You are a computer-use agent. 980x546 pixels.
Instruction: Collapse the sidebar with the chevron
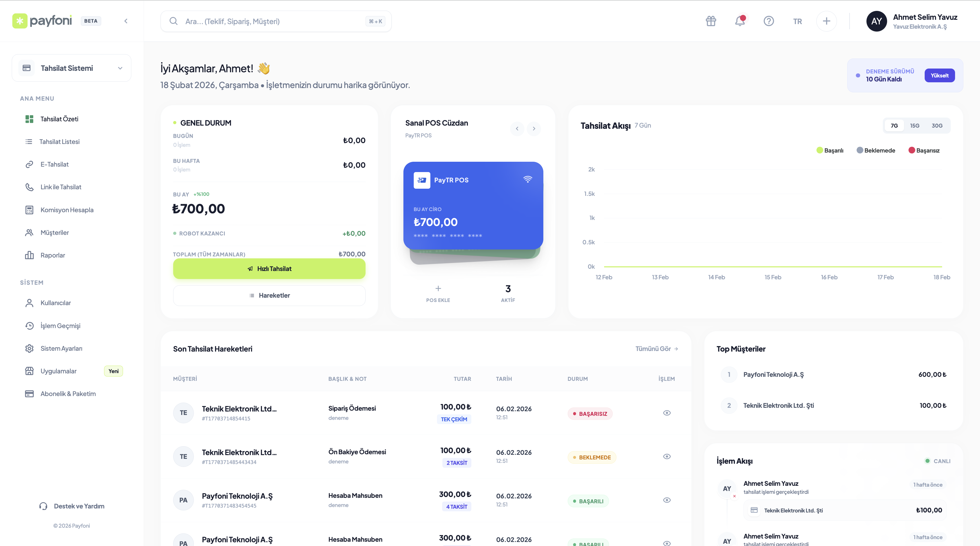click(x=126, y=21)
